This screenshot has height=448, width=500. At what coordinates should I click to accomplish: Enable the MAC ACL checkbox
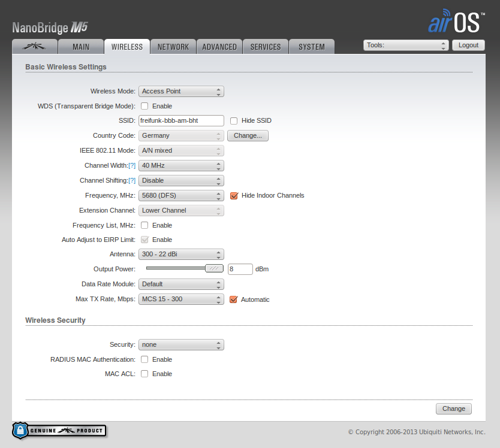coord(144,374)
